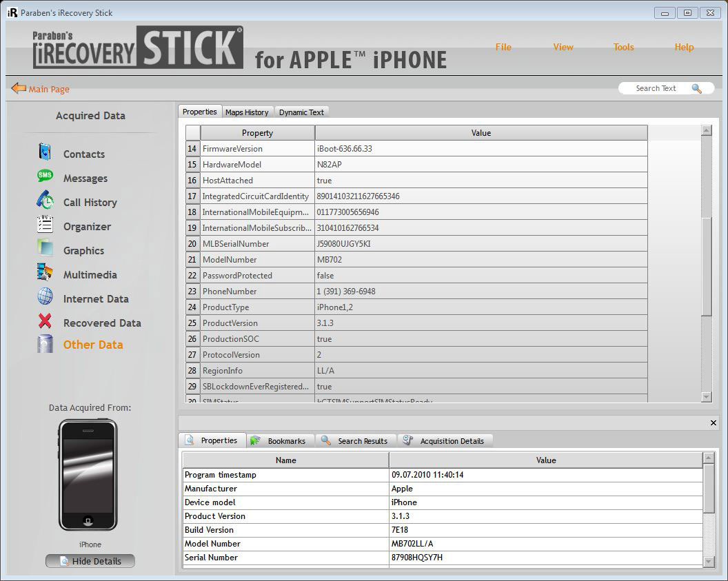Switch to the Dynamic Text tab
Screen dimensions: 728x581
[301, 112]
